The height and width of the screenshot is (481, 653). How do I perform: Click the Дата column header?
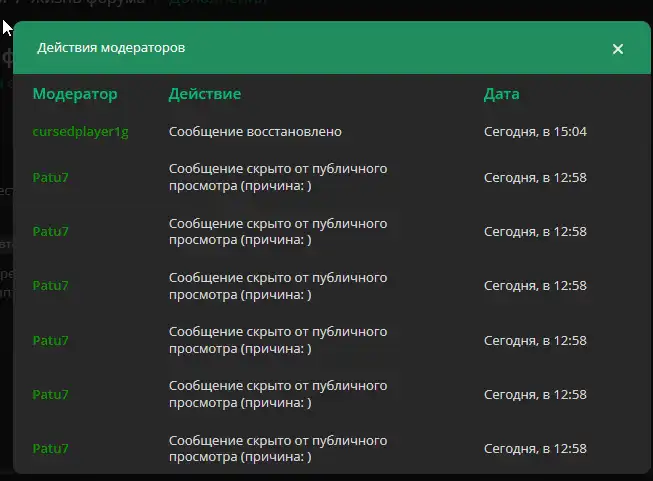click(501, 94)
